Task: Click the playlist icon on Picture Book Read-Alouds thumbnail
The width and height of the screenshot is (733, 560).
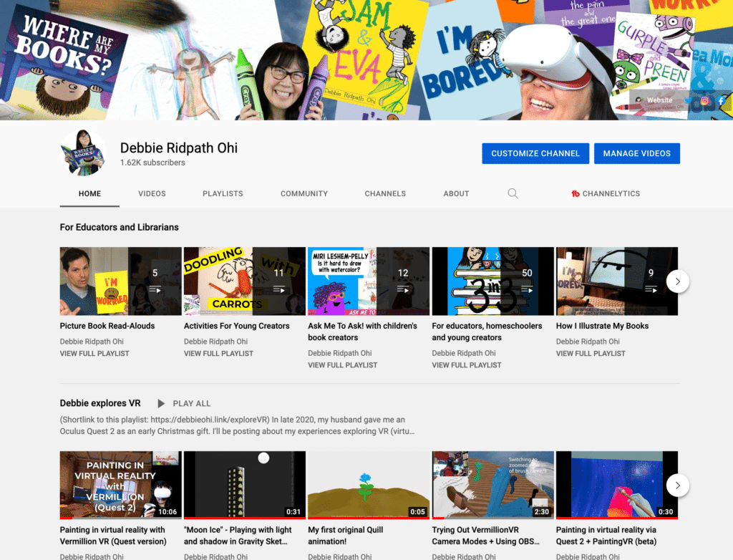Action: pyautogui.click(x=155, y=290)
